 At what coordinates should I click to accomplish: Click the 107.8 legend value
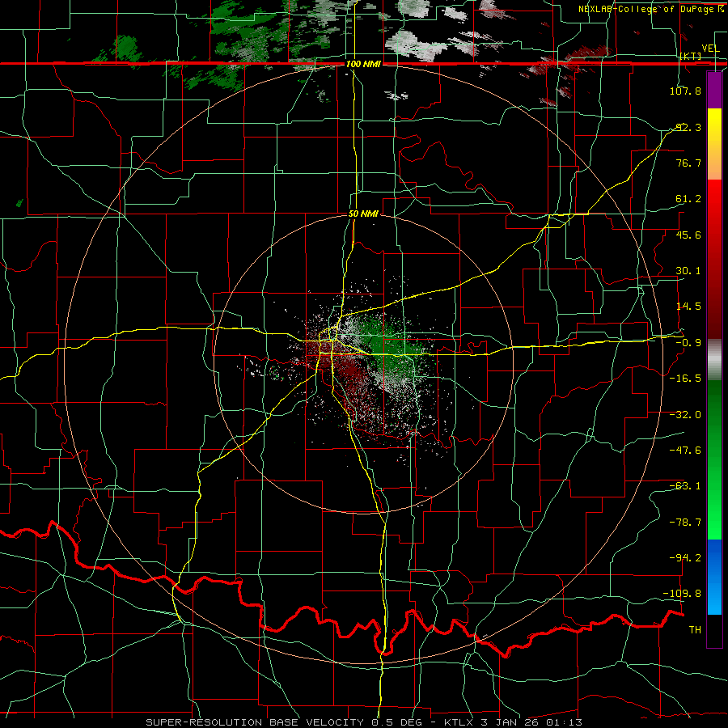click(x=685, y=91)
